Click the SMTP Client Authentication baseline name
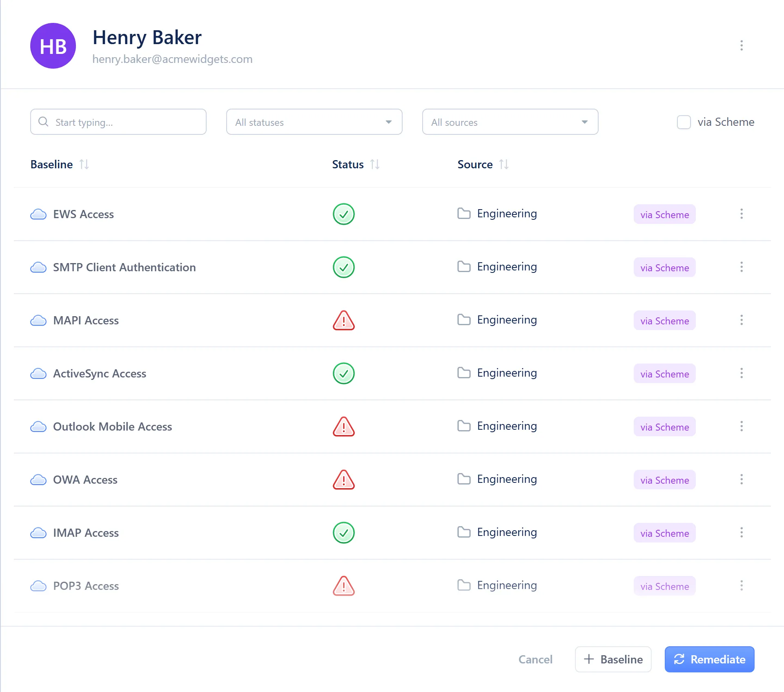The width and height of the screenshot is (784, 692). 125,267
